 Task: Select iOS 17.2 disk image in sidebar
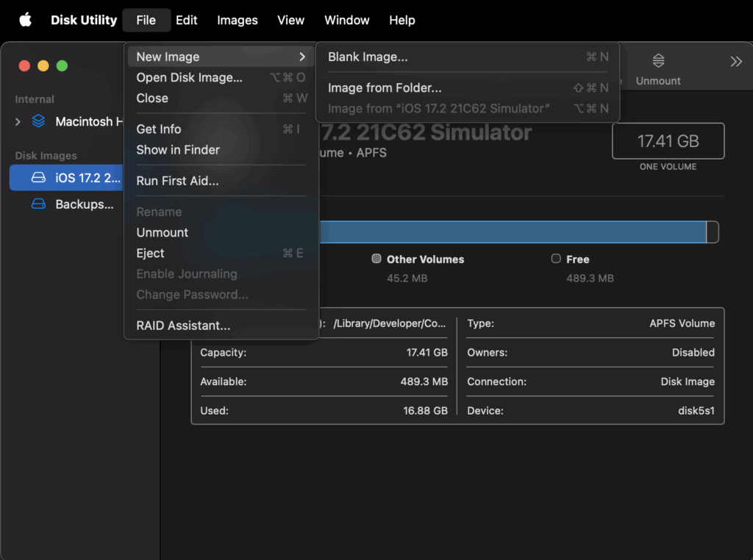point(66,178)
